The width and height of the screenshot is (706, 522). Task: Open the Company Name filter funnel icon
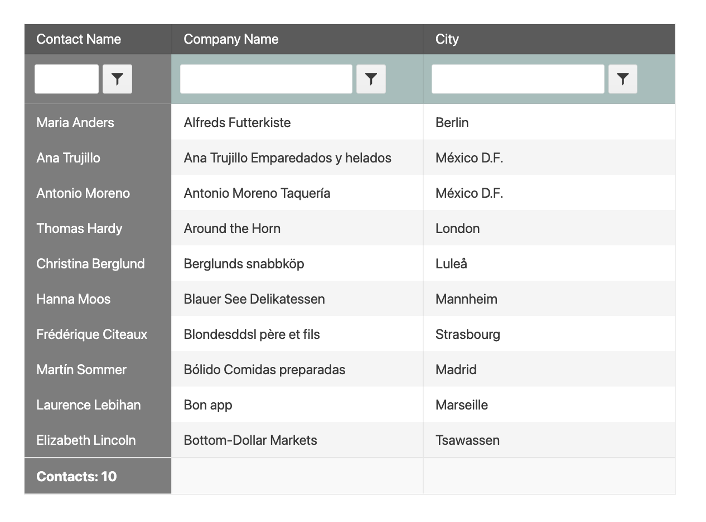click(371, 79)
